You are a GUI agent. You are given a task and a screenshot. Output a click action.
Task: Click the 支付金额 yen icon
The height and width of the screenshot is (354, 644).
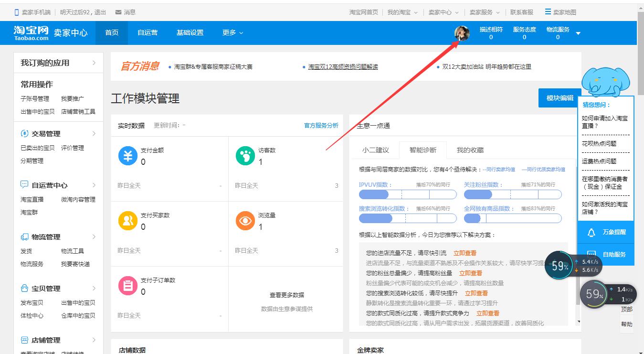point(127,156)
